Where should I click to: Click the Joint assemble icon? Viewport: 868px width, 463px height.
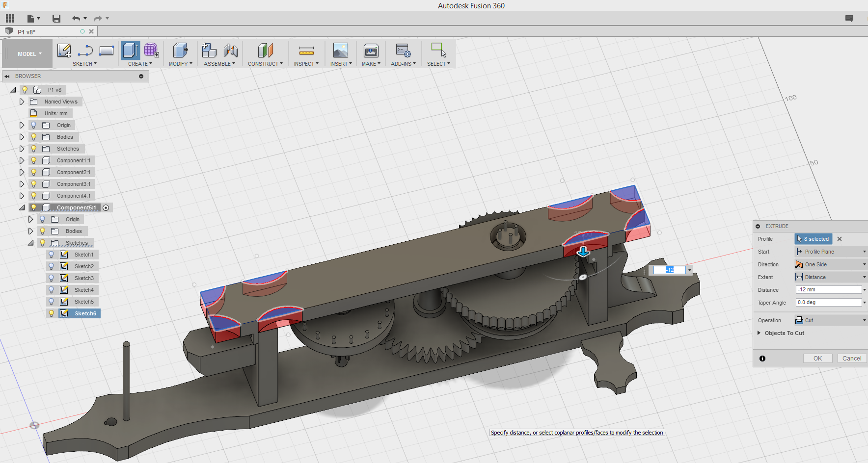pos(230,50)
